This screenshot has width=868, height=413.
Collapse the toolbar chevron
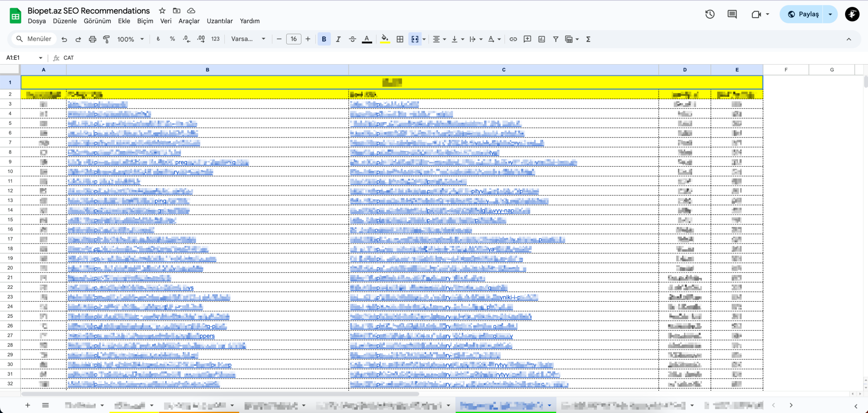(x=849, y=39)
